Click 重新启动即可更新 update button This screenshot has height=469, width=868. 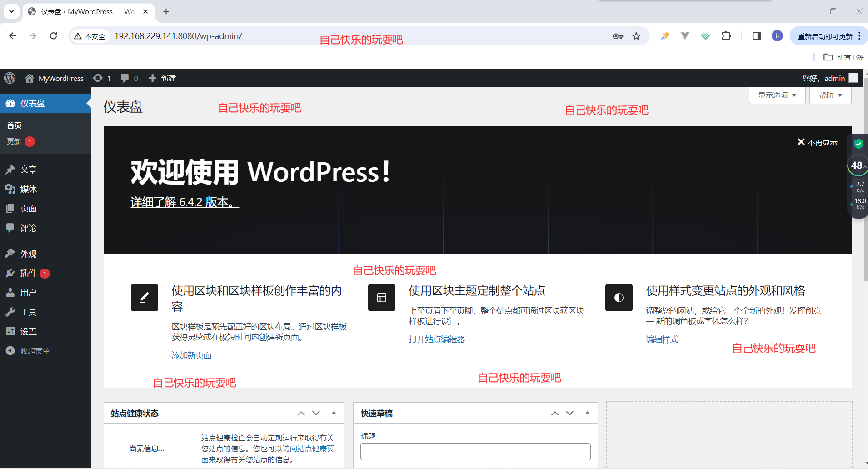coord(825,36)
